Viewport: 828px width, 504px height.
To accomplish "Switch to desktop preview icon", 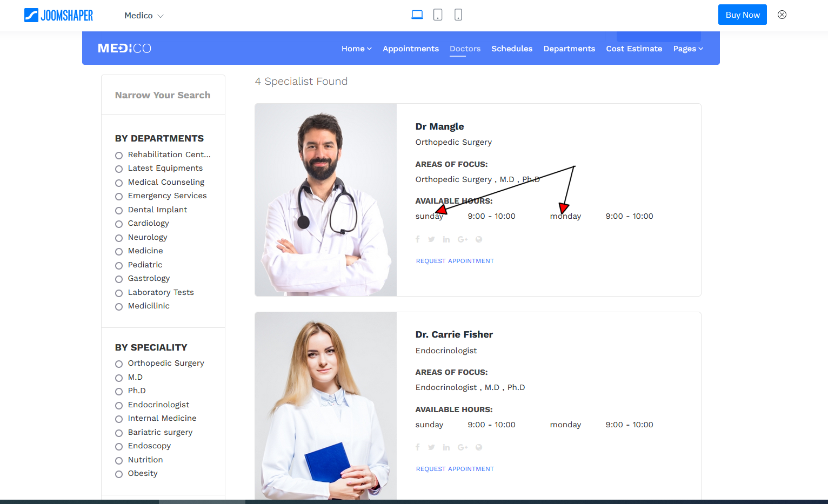I will pos(417,15).
